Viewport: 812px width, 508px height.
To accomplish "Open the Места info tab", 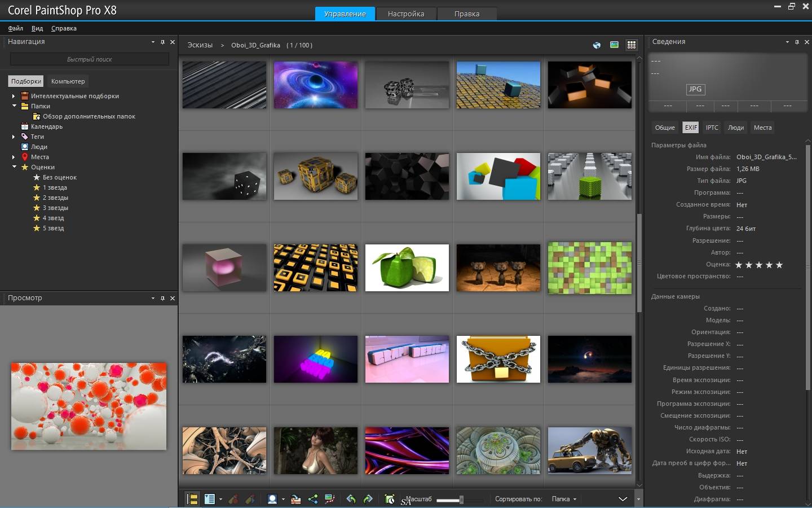I will coord(762,128).
